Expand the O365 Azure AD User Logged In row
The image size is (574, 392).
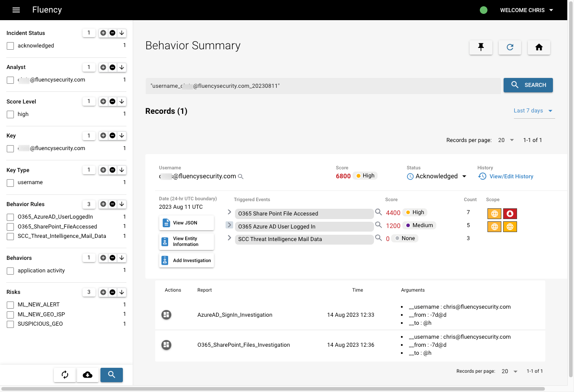point(229,225)
